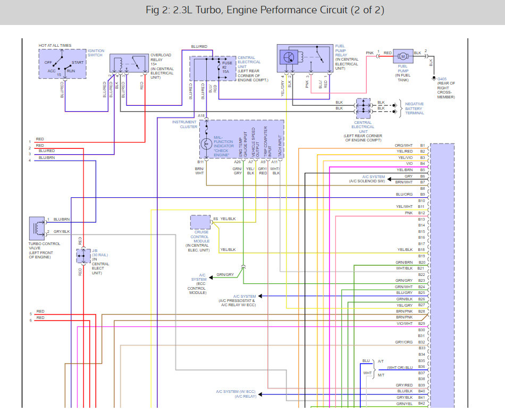Image resolution: width=505 pixels, height=420 pixels.
Task: Select the NEGATIVE BATTERY TERMINAL label
Action: [414, 108]
